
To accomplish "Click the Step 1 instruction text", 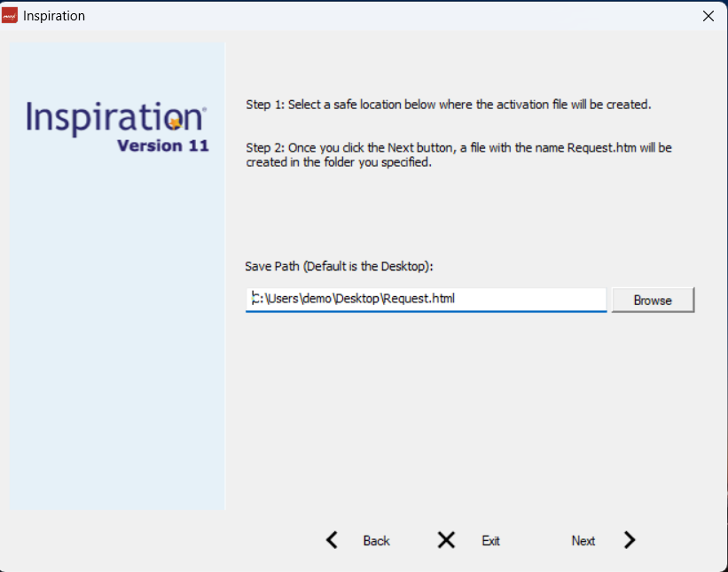I will [449, 105].
